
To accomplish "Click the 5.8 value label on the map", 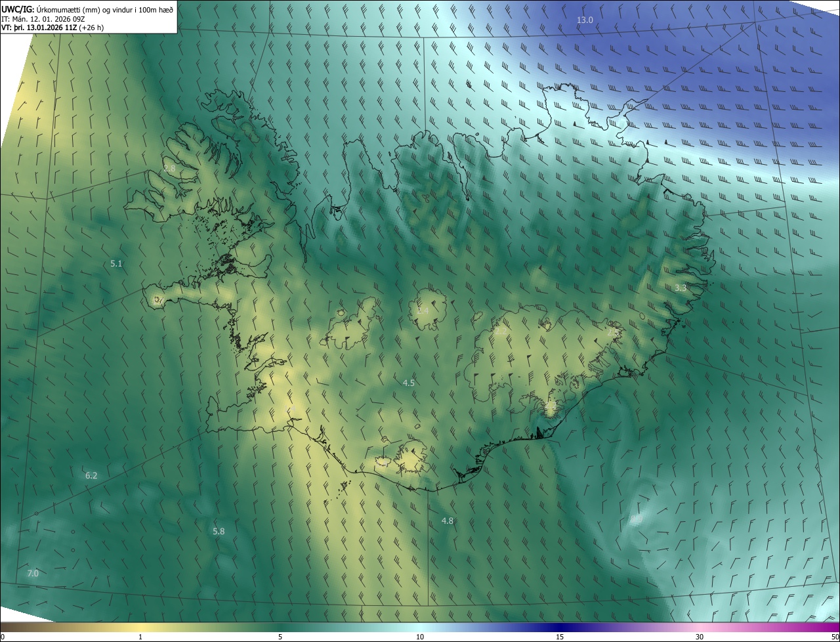I will click(219, 531).
